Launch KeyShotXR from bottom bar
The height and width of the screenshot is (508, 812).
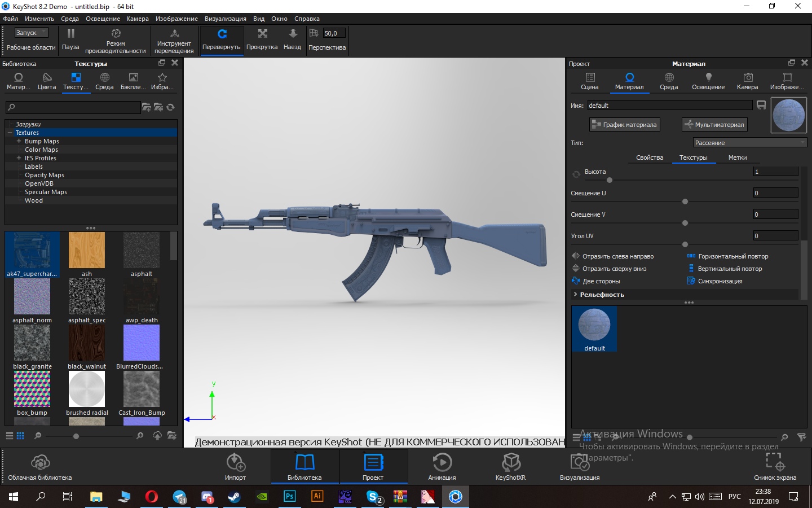[510, 467]
